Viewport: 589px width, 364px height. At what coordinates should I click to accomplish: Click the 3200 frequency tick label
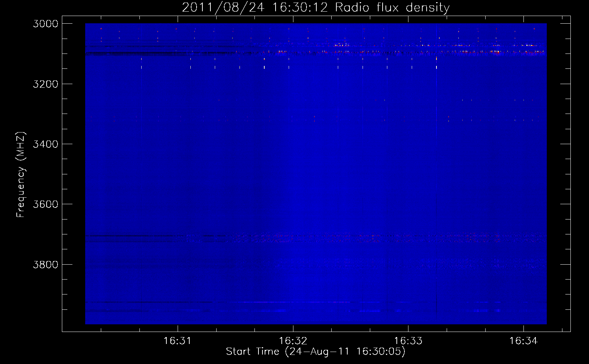pos(46,84)
